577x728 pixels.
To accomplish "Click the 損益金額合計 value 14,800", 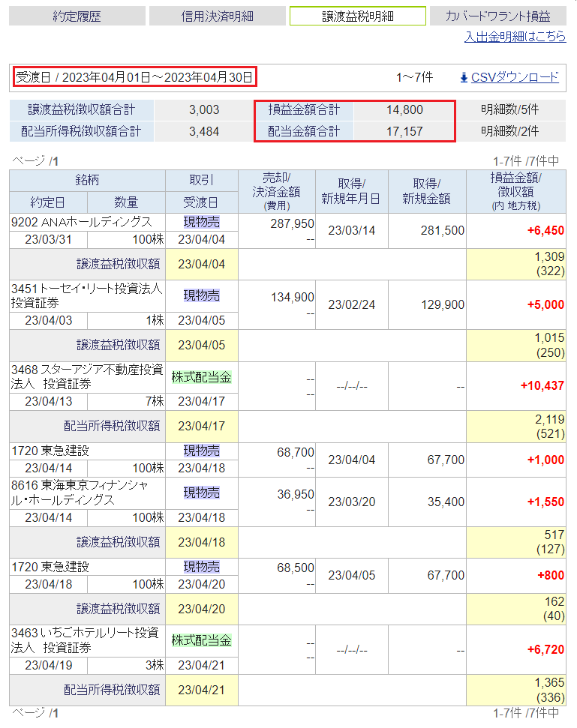I will (404, 110).
